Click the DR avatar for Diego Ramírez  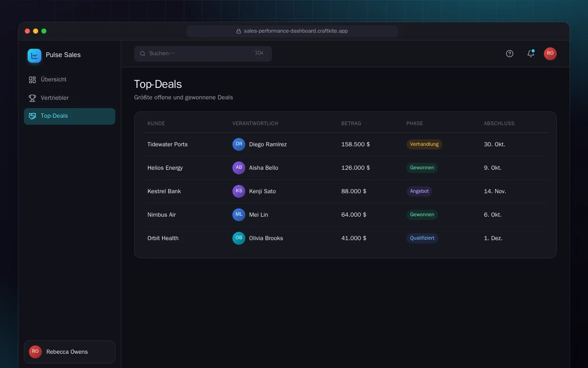(x=239, y=144)
